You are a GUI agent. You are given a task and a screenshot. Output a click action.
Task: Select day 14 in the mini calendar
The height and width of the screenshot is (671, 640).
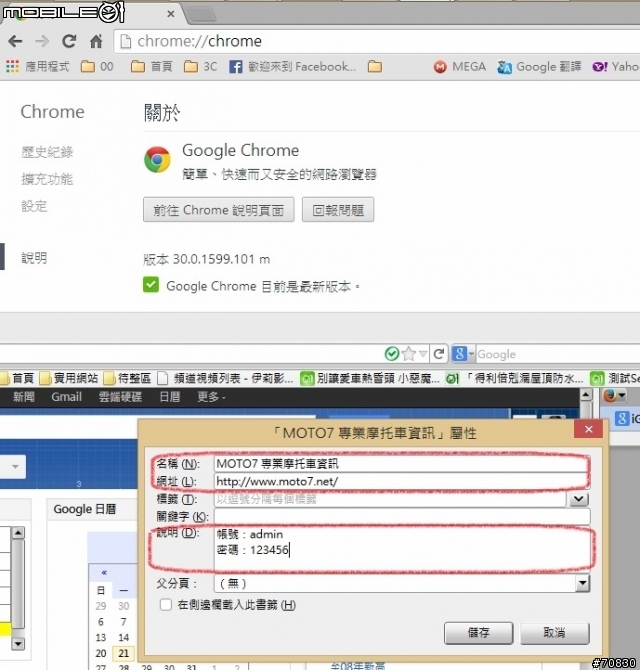click(124, 637)
